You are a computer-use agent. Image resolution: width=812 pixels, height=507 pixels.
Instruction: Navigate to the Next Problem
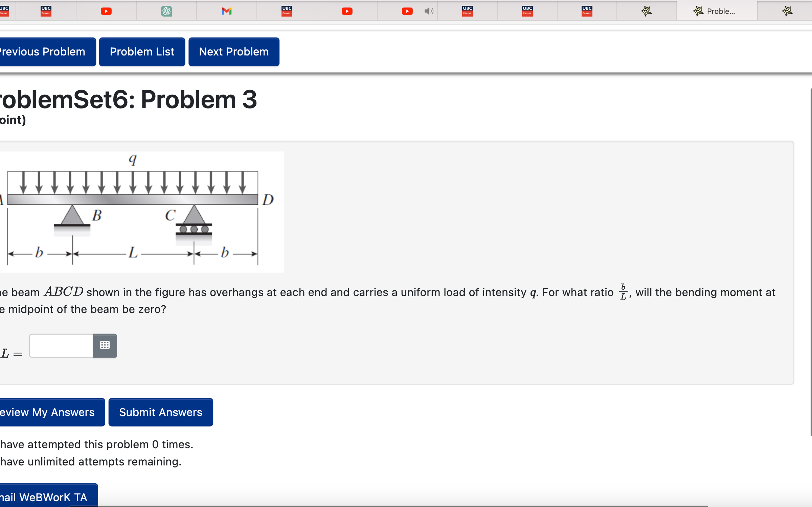[x=233, y=51]
